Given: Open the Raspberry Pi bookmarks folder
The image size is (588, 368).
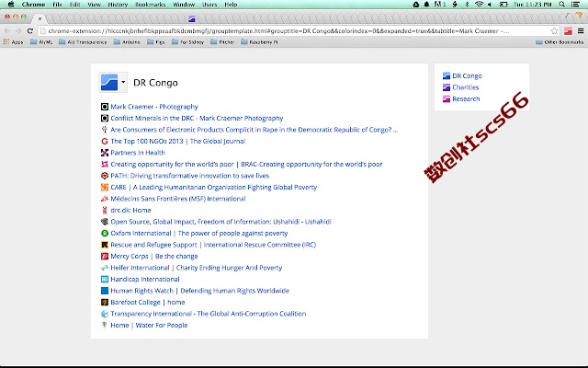Looking at the screenshot, I should tap(259, 42).
